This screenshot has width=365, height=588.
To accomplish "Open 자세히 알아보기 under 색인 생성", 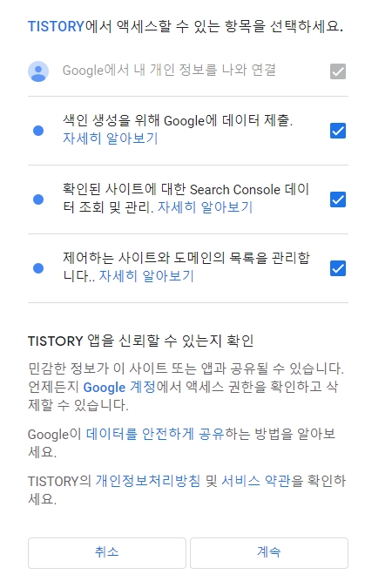I will [x=111, y=139].
